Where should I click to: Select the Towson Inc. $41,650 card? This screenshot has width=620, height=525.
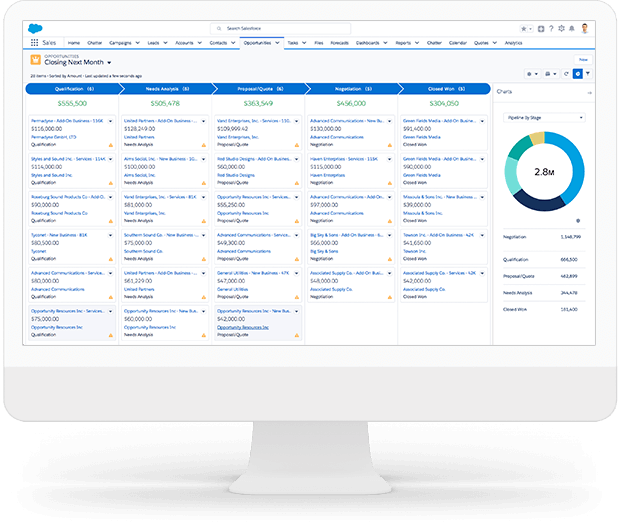[444, 247]
